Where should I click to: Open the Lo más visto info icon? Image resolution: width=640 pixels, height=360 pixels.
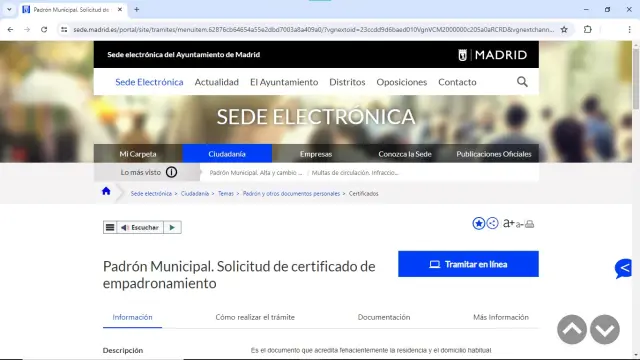171,172
